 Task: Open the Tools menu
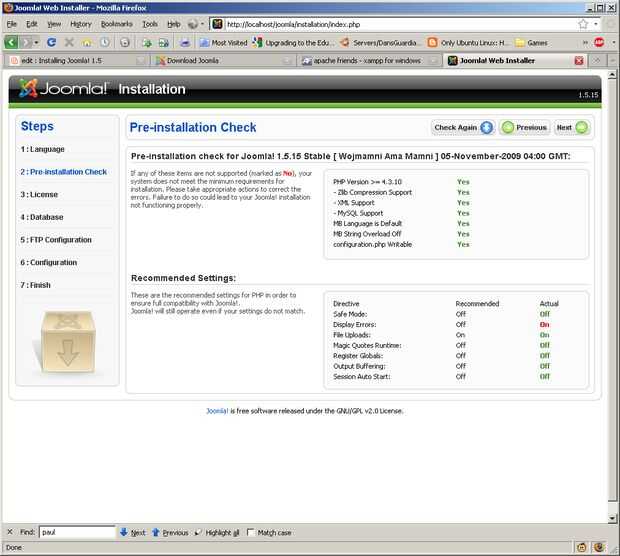point(150,24)
